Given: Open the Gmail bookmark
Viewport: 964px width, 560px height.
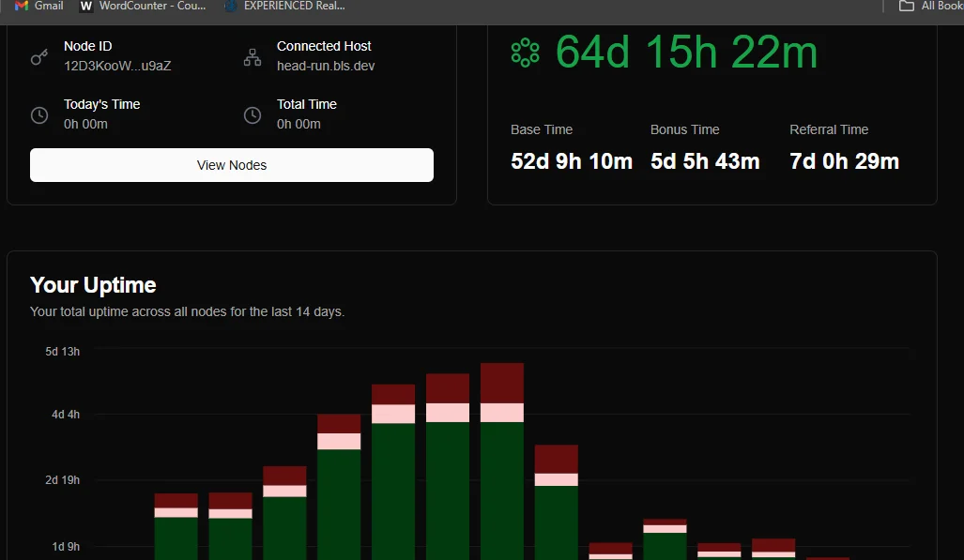Looking at the screenshot, I should [x=38, y=7].
